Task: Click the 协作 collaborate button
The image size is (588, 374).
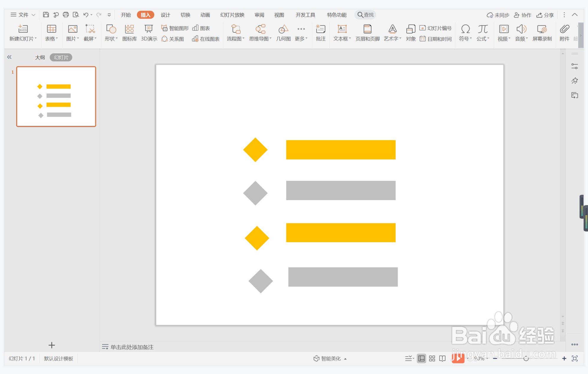Action: pyautogui.click(x=523, y=15)
